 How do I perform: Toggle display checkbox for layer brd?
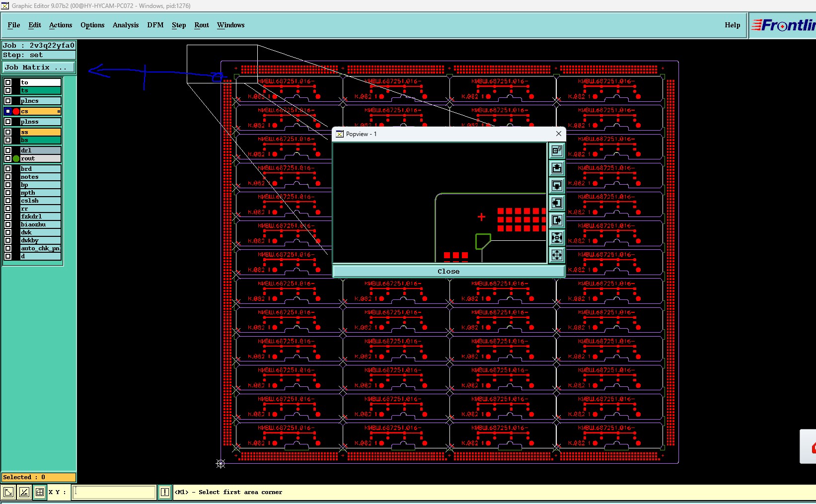[8, 169]
